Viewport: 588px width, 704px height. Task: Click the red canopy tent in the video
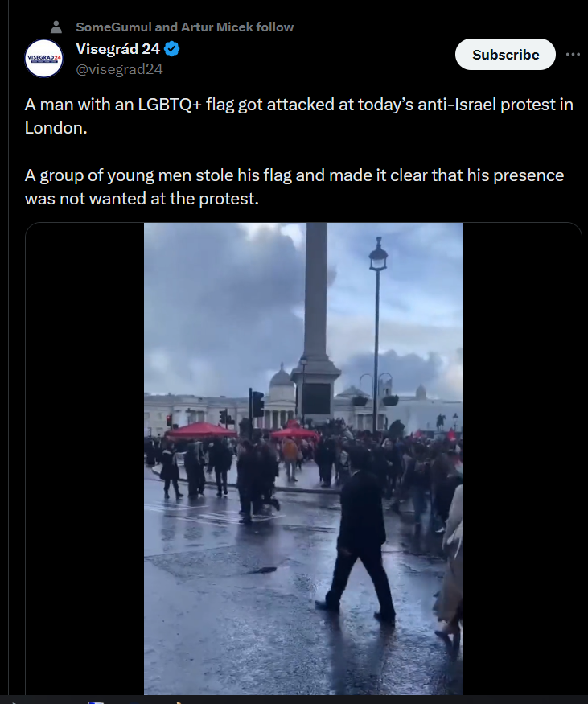click(200, 430)
